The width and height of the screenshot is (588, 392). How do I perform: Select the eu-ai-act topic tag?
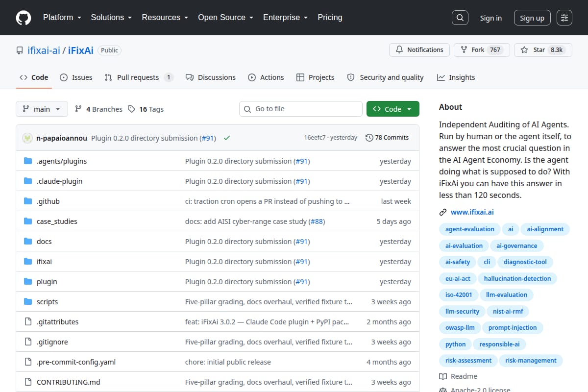pos(458,279)
